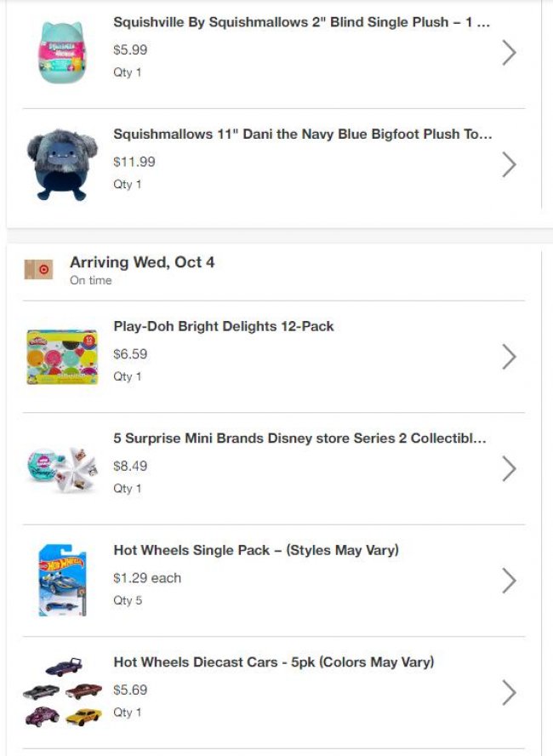Select Hot Wheels Single Pack title

pyautogui.click(x=256, y=550)
